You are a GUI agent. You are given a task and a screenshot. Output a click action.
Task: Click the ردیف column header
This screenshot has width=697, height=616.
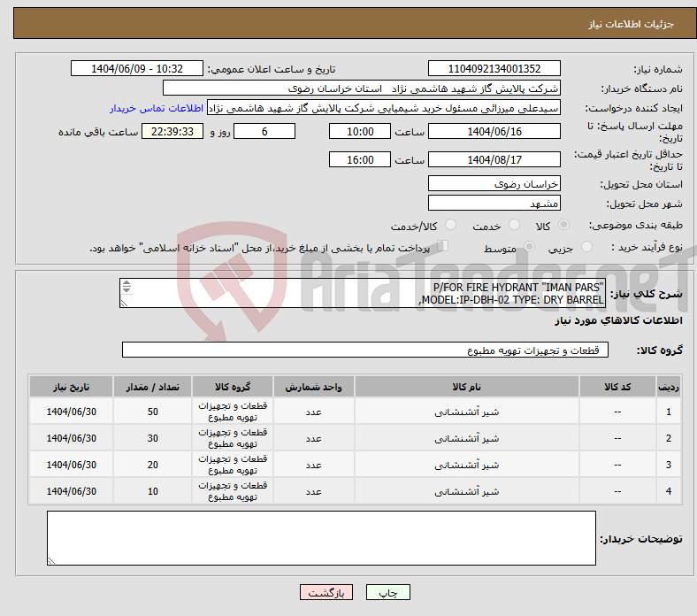[668, 387]
